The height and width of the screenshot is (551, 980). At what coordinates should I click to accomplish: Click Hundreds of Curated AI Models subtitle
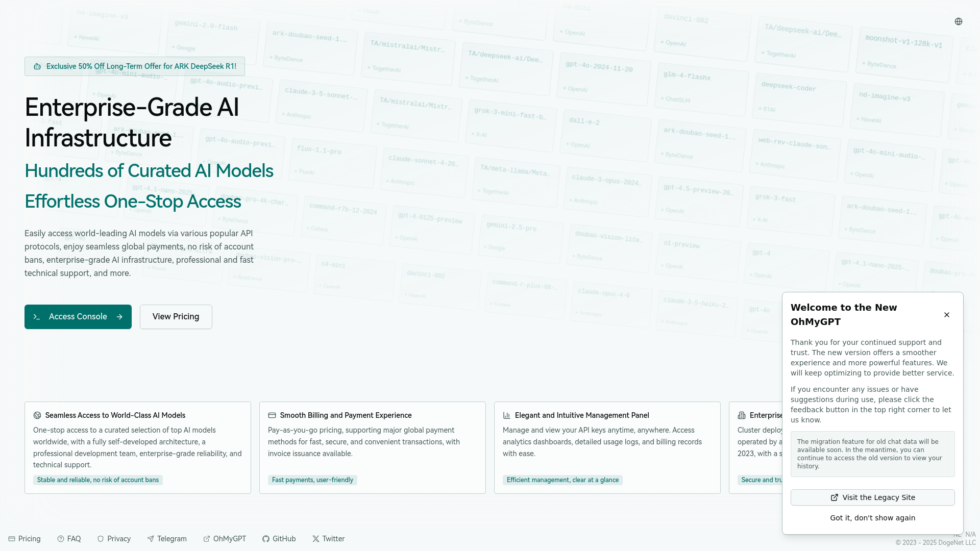149,171
